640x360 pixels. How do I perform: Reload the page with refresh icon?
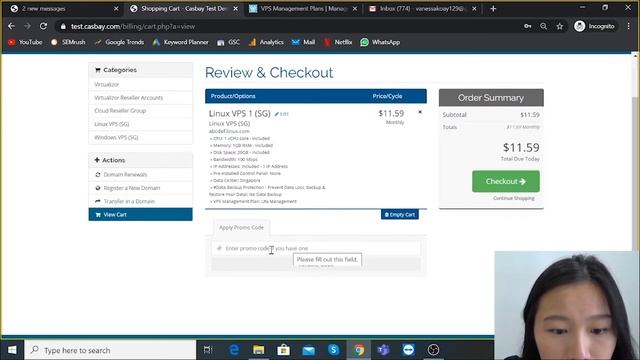[x=43, y=26]
